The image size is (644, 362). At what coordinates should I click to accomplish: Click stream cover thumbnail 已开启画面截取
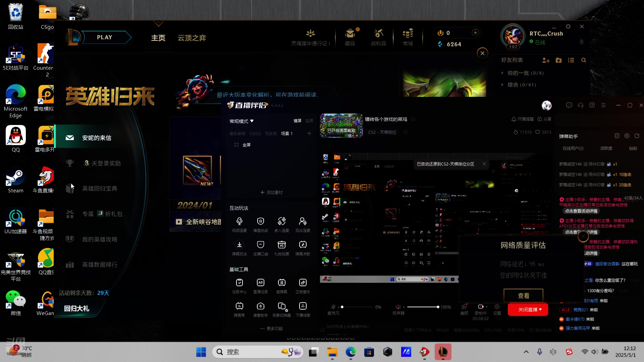[x=341, y=126]
